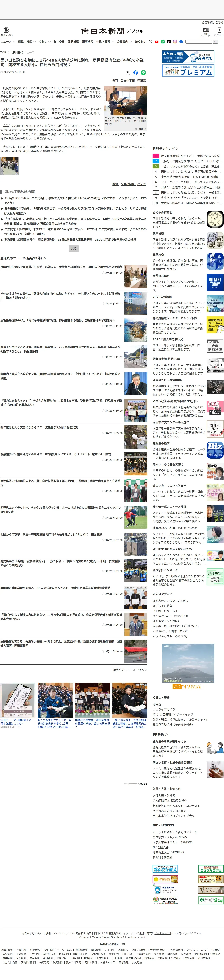224x980 pixels.
Task: Open かけラン! 全国家計ランキング icon
Action: click(215, 577)
